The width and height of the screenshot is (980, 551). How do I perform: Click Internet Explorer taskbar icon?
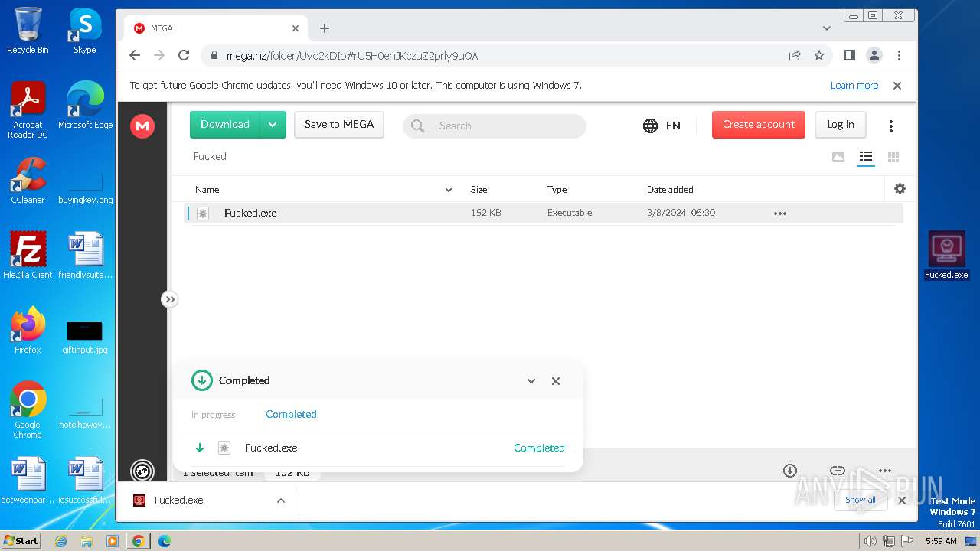click(x=61, y=541)
